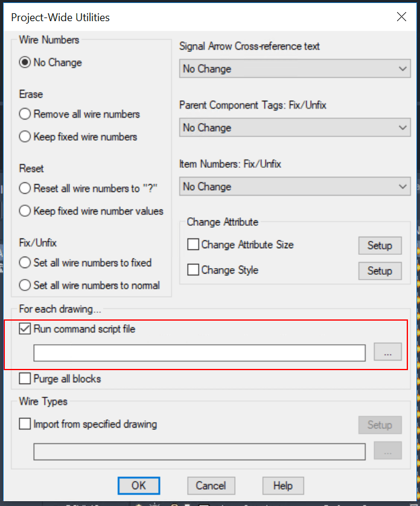Click Setup button for Change Attribute Size

pos(380,246)
